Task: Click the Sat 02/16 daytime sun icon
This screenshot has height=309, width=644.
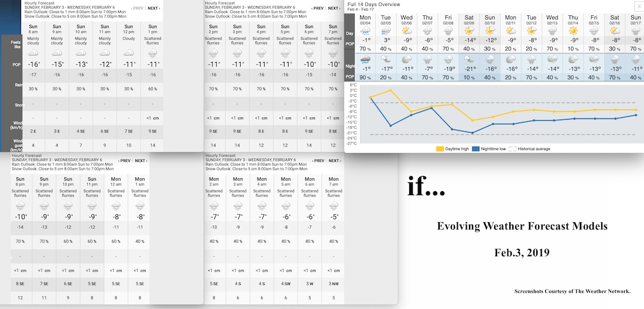Action: click(615, 31)
